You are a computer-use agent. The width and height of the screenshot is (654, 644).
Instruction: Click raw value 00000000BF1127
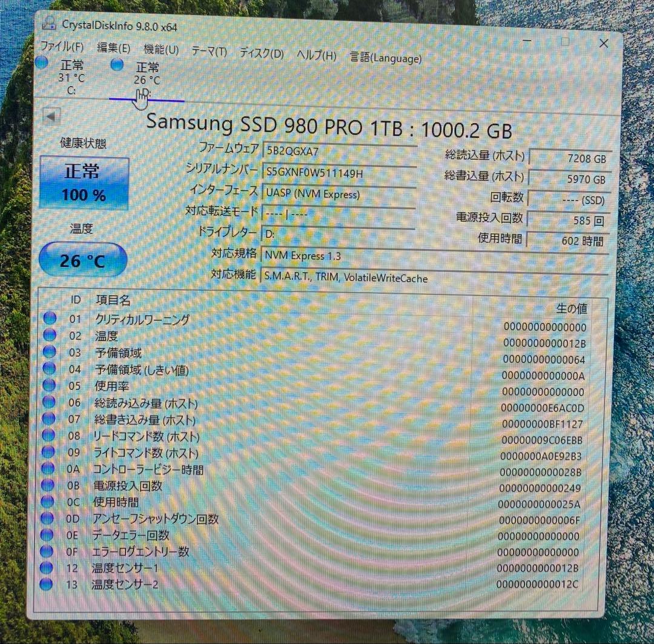pyautogui.click(x=542, y=423)
